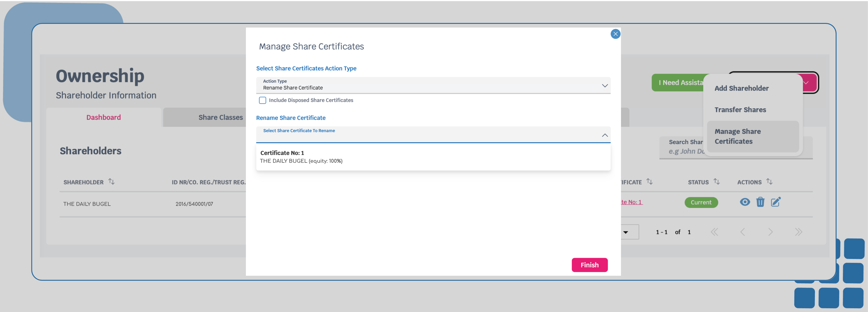Go to the previous page of results
Image resolution: width=868 pixels, height=312 pixels.
coord(742,232)
